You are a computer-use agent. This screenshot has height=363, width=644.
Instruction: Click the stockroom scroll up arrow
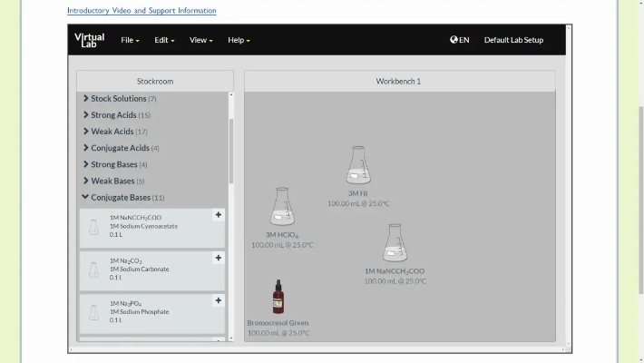point(231,95)
